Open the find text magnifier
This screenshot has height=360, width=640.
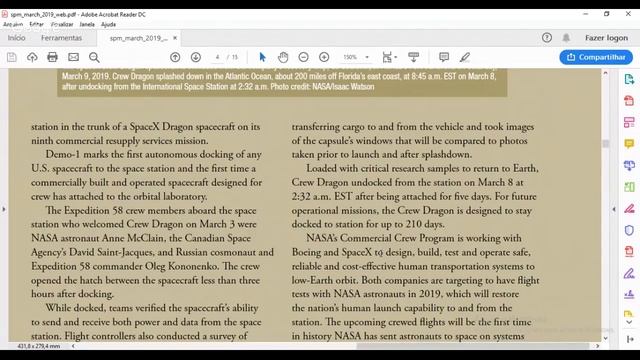[x=94, y=57]
